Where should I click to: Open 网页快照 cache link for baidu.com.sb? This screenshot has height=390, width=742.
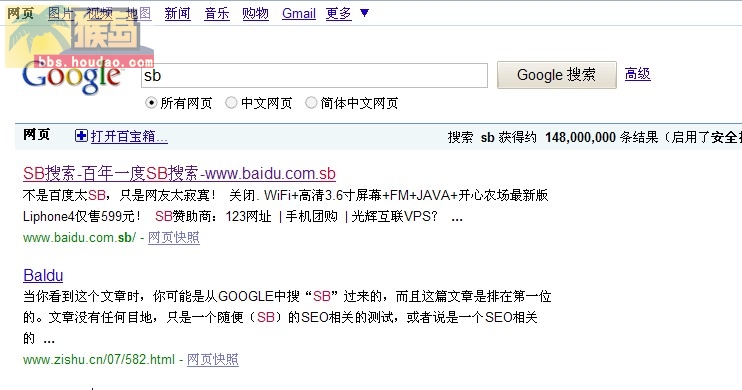point(174,237)
